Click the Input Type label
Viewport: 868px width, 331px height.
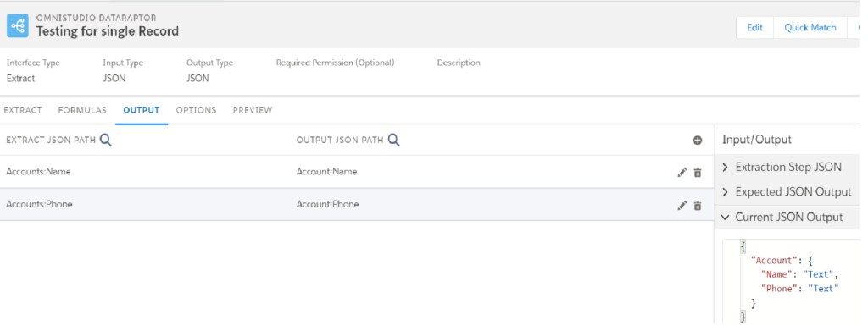click(123, 63)
